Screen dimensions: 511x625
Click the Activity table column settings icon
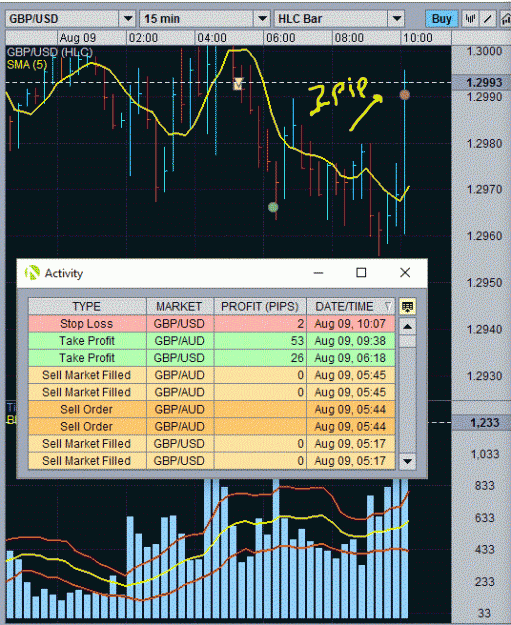tap(407, 307)
